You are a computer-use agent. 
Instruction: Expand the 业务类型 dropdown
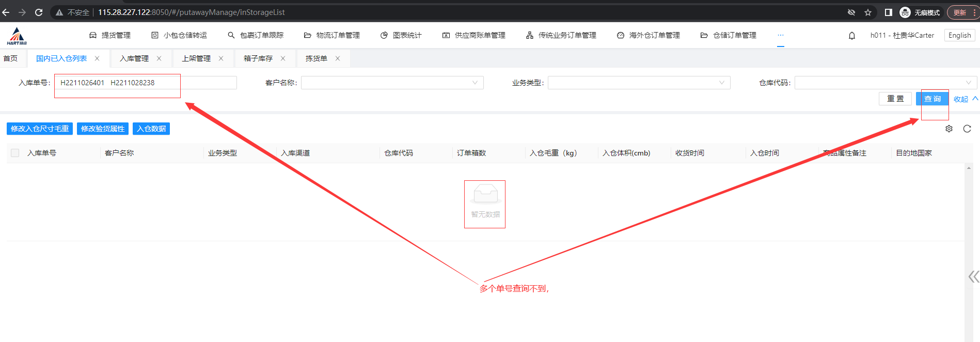coord(639,83)
